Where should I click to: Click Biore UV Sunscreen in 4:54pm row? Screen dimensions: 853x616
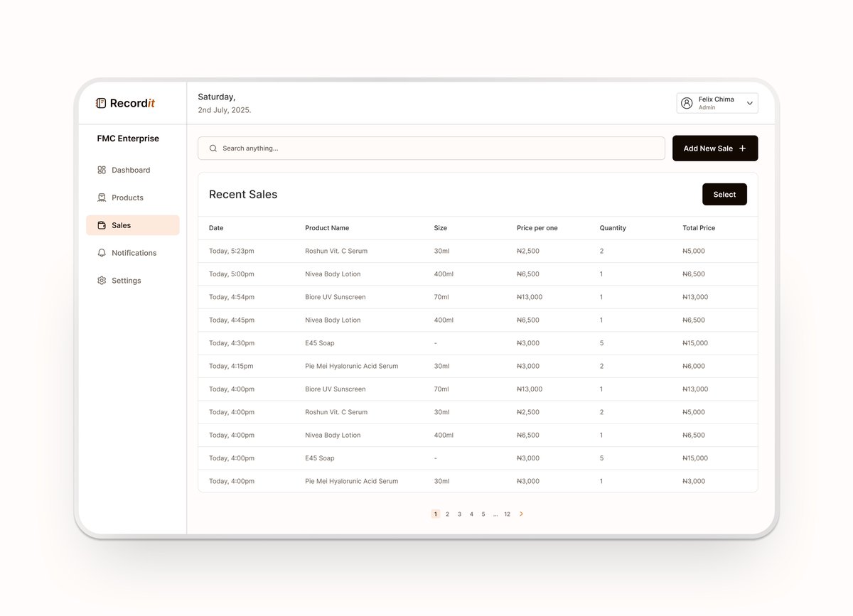point(336,297)
